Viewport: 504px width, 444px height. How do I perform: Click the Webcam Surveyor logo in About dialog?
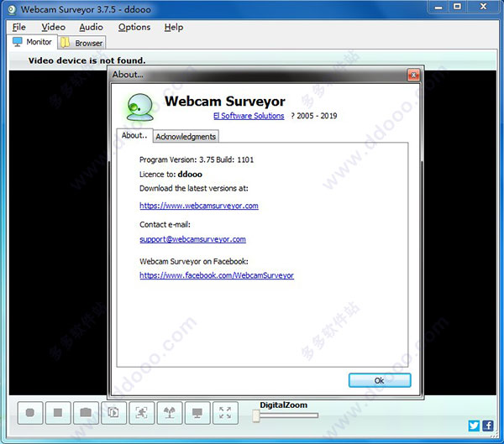click(x=140, y=107)
